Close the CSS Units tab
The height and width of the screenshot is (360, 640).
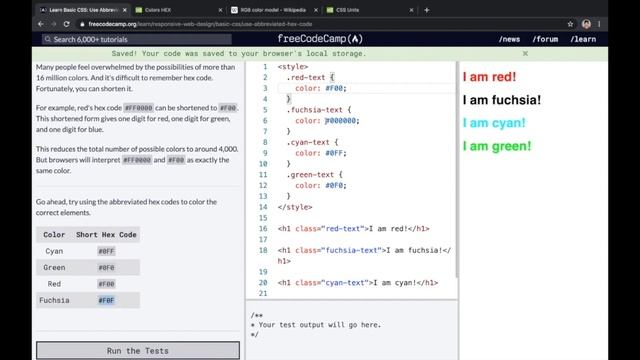tap(411, 10)
